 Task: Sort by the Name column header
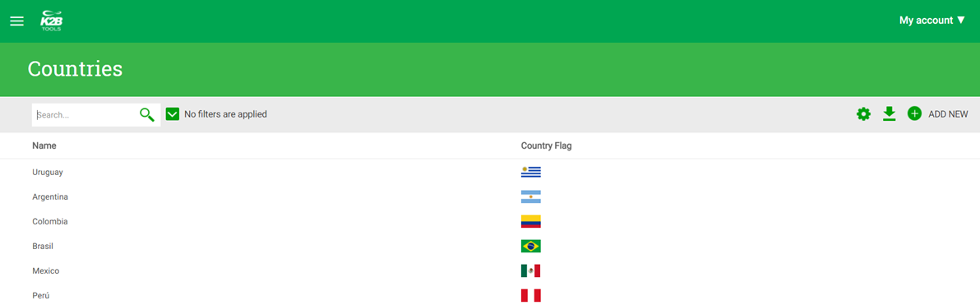coord(44,146)
